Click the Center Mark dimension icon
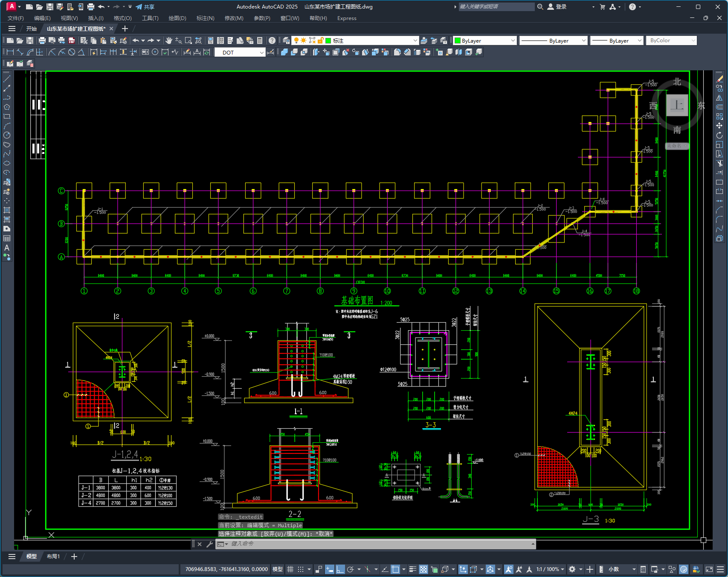The height and width of the screenshot is (577, 728). coord(155,52)
